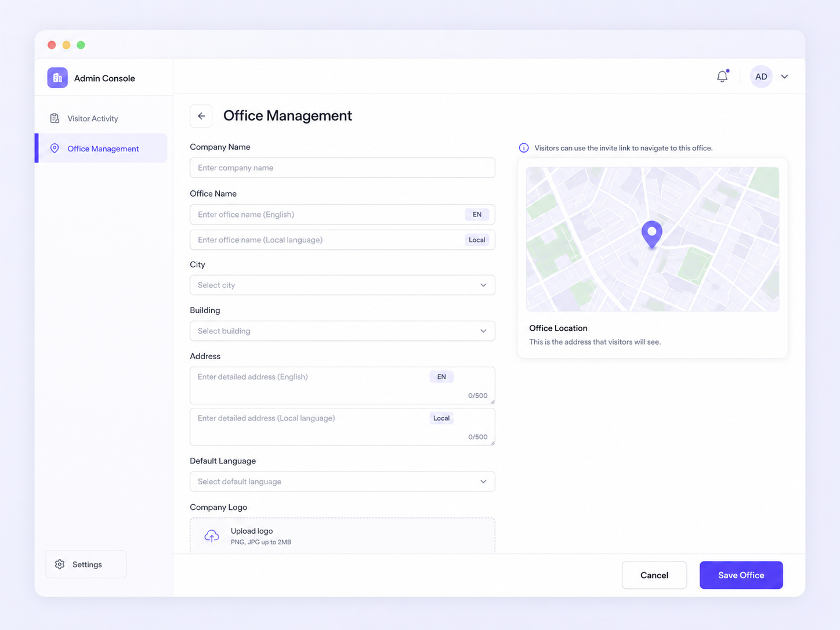Click the local language detailed address textarea

pos(342,427)
